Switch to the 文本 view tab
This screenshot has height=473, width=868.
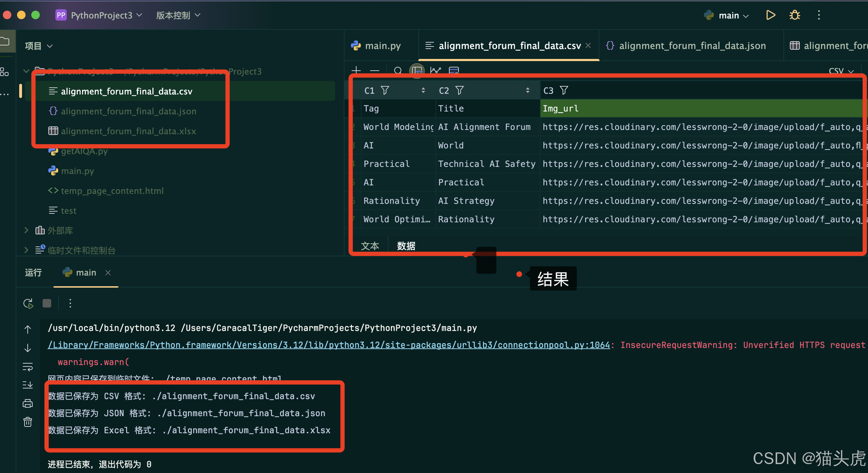click(x=370, y=246)
